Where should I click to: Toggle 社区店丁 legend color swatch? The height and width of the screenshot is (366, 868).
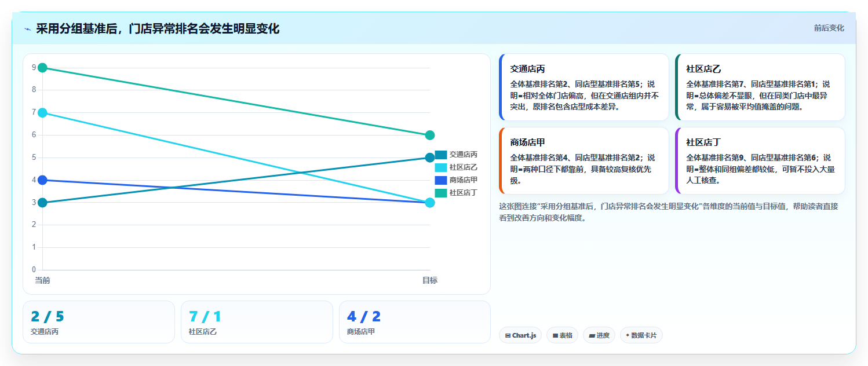coord(440,193)
